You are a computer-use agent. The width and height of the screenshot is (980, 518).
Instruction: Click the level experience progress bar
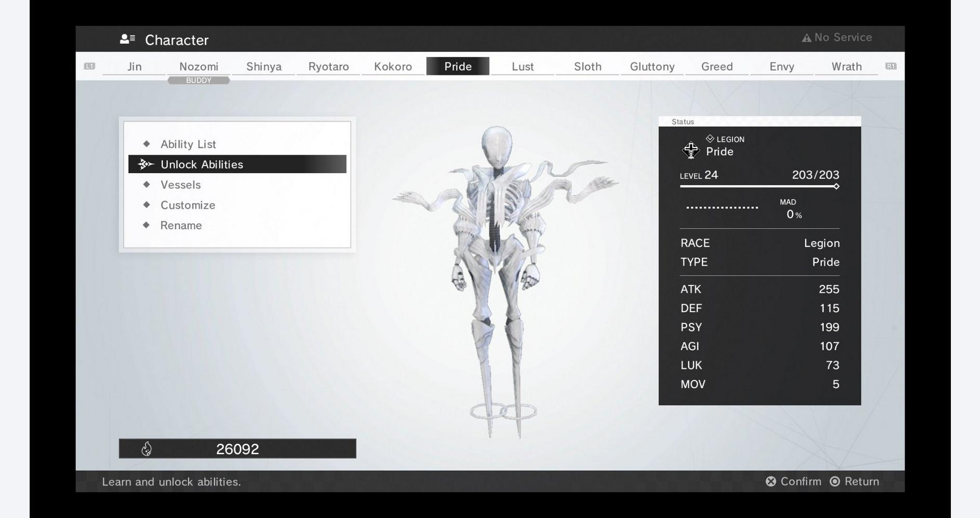(x=759, y=186)
